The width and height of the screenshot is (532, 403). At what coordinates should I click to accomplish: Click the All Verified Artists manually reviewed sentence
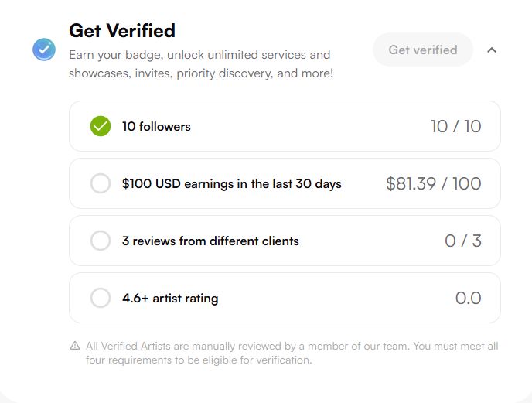247,346
